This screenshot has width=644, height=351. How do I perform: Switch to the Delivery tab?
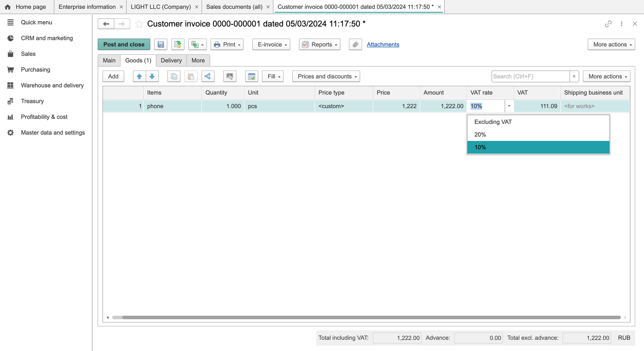(171, 60)
